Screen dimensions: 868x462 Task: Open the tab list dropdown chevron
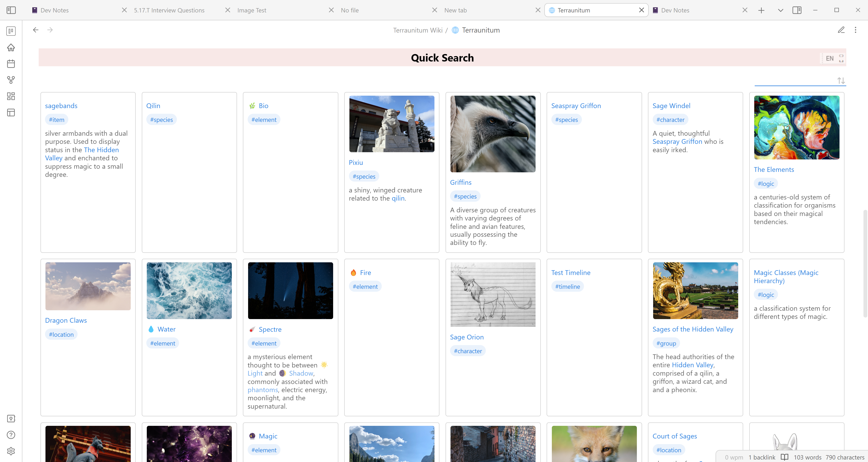tap(780, 10)
